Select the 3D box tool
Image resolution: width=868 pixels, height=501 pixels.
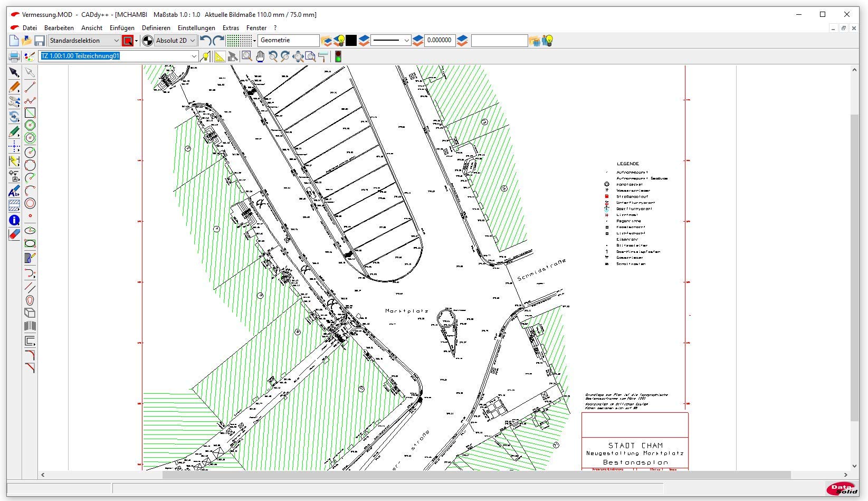pos(30,313)
